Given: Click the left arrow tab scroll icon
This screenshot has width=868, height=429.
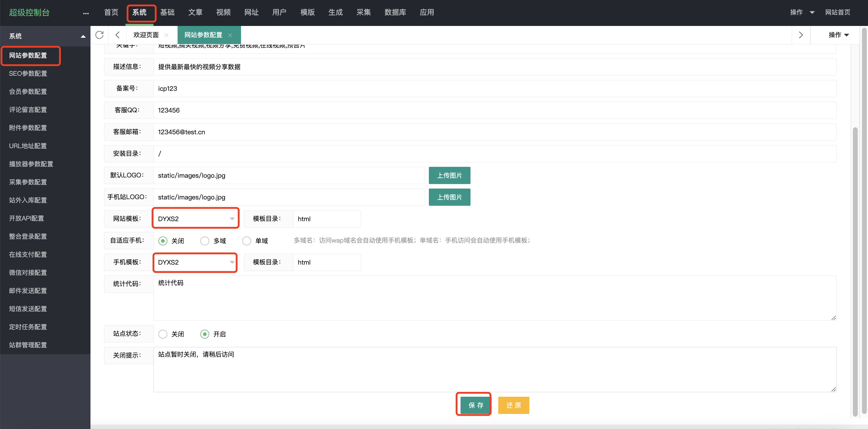Looking at the screenshot, I should click(117, 35).
